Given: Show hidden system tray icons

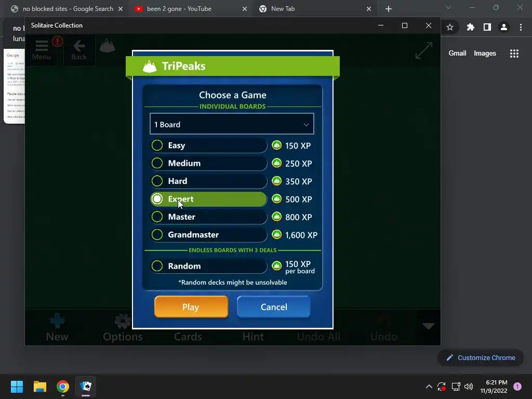Looking at the screenshot, I should [x=429, y=387].
